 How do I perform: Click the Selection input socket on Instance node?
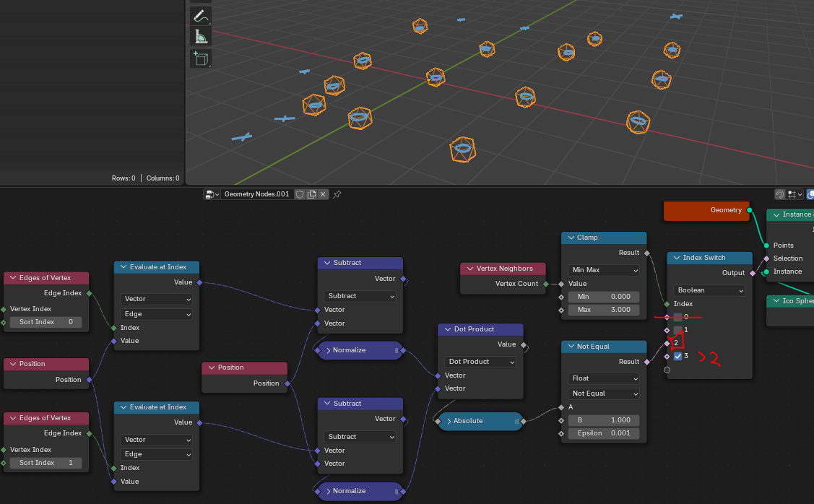[x=767, y=258]
